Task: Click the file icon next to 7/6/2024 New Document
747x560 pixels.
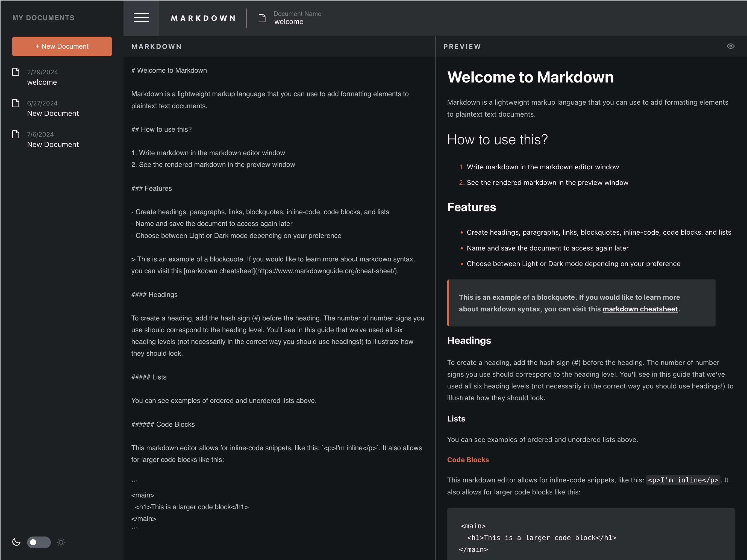Action: 16,134
